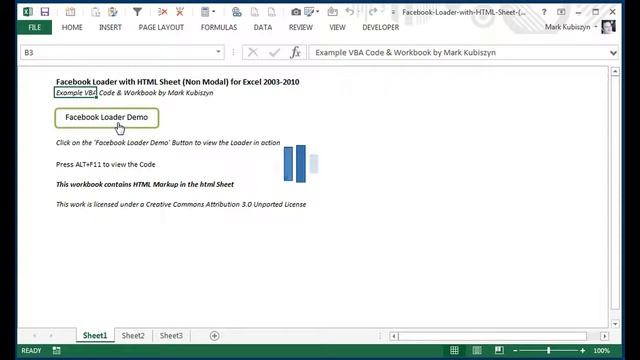Switch to Page Layout view in status bar
Viewport: 640px width, 360px height.
tap(477, 350)
